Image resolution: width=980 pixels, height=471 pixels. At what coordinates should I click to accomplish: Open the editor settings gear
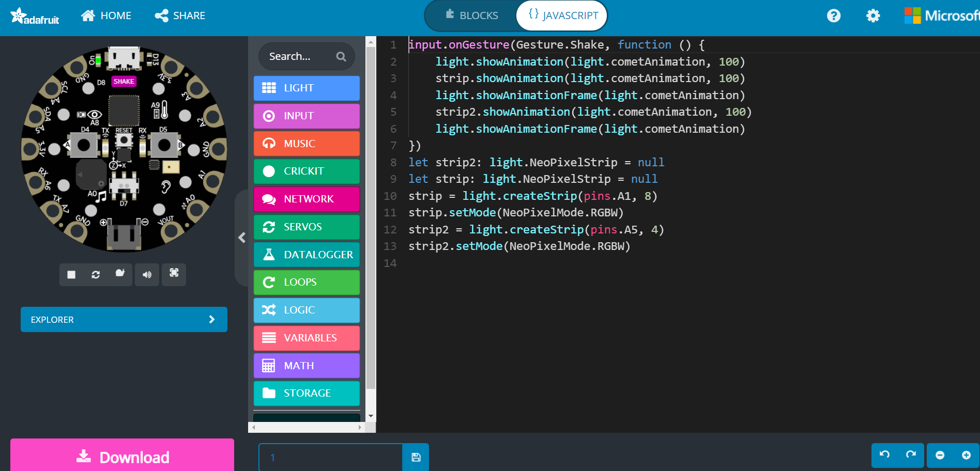point(872,15)
